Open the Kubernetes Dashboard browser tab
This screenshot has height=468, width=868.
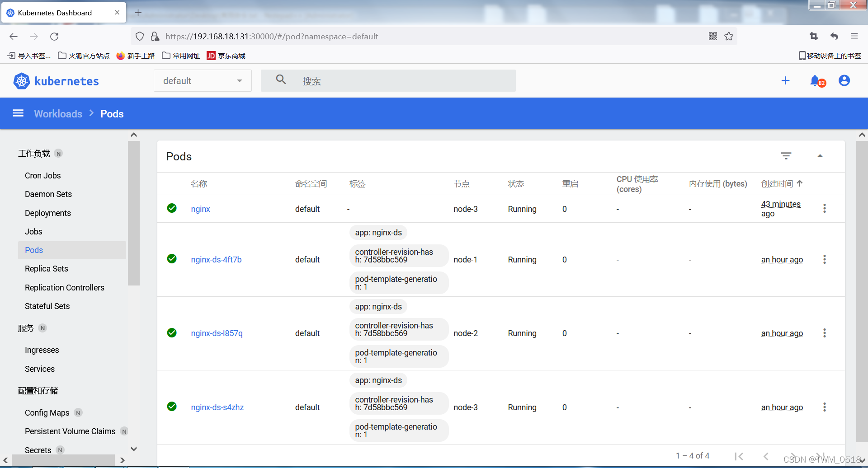click(x=59, y=13)
